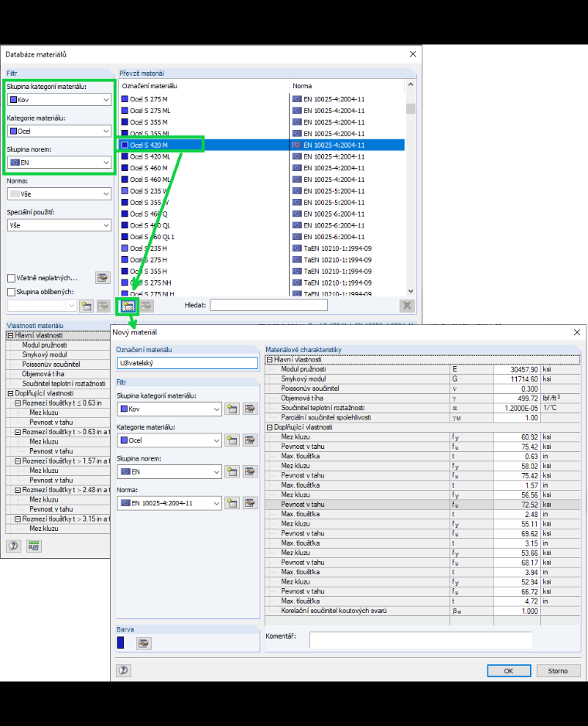This screenshot has width=588, height=726.
Task: Click Norma column header in material list
Action: (347, 86)
